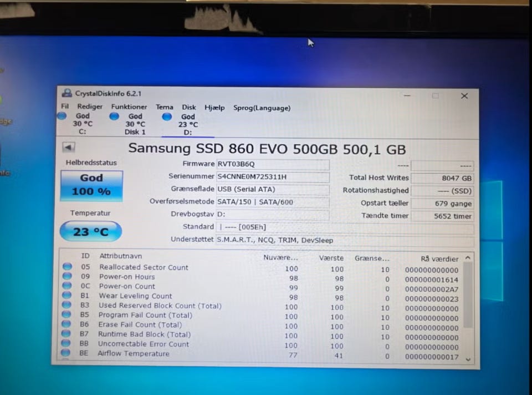Click the 23 °C temperature button
This screenshot has width=532, height=395.
90,232
